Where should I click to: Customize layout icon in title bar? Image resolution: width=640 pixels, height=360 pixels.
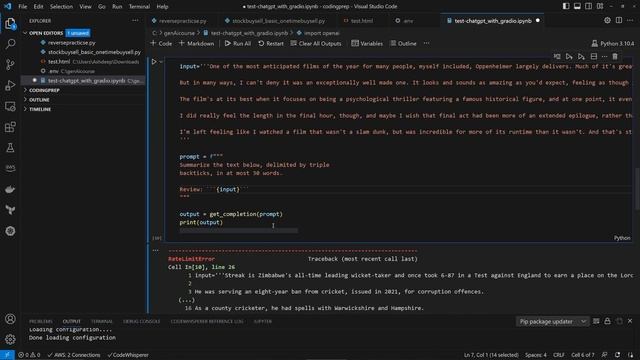click(600, 6)
